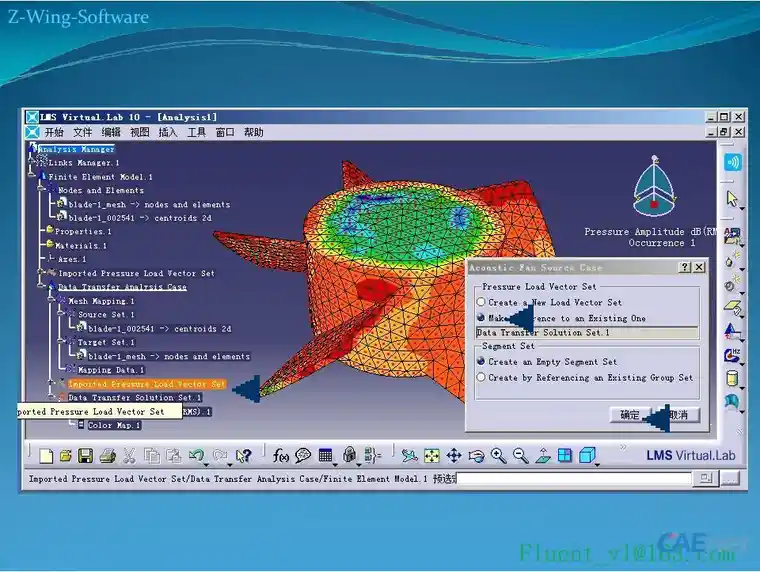Click the ? help button in dialog title
The width and height of the screenshot is (760, 572).
pos(685,267)
